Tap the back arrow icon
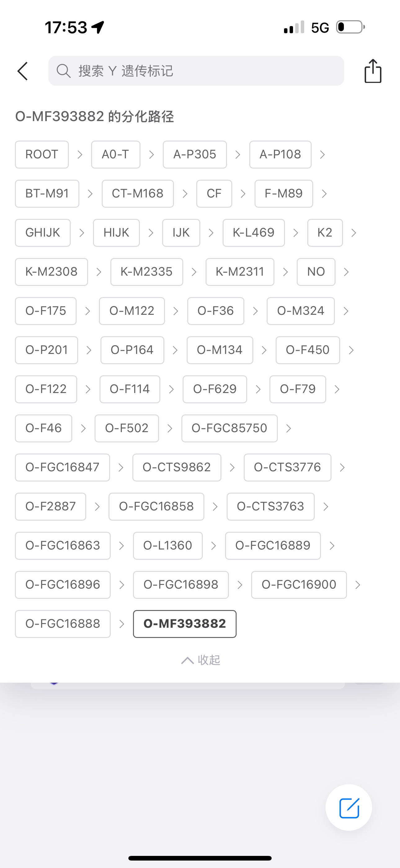Viewport: 400px width, 868px height. coord(23,71)
